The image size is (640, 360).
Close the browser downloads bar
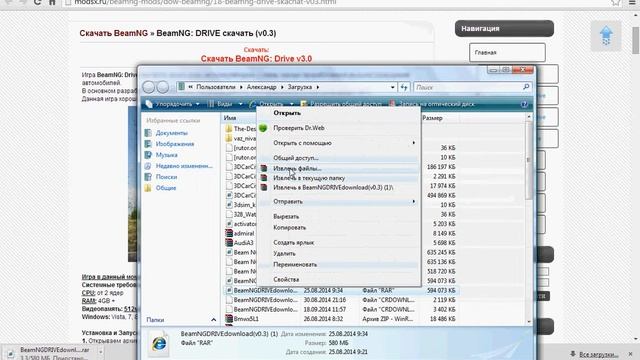click(631, 354)
